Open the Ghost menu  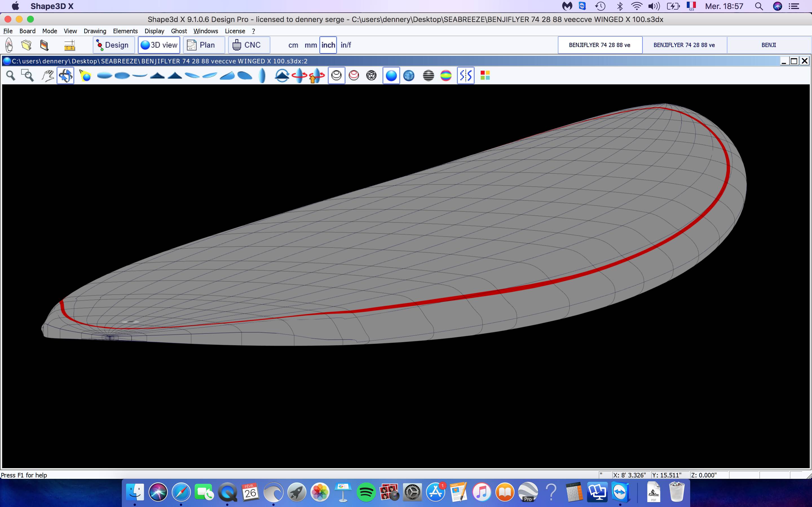[x=178, y=31]
